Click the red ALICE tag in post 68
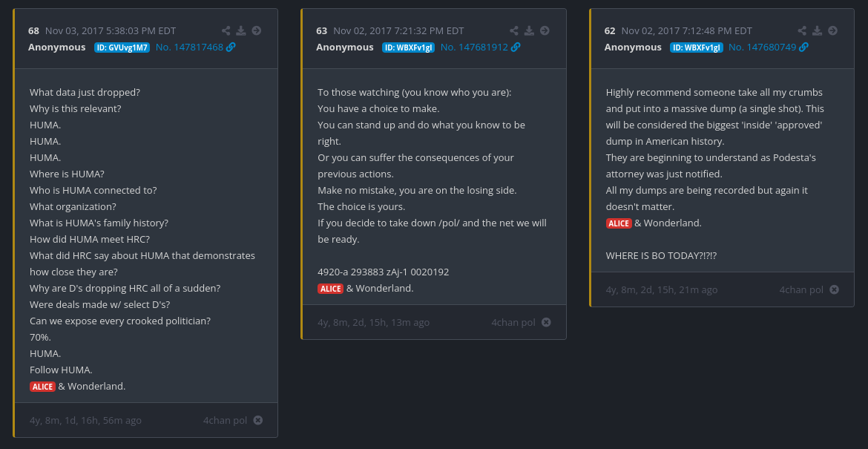The height and width of the screenshot is (449, 868). [x=42, y=387]
